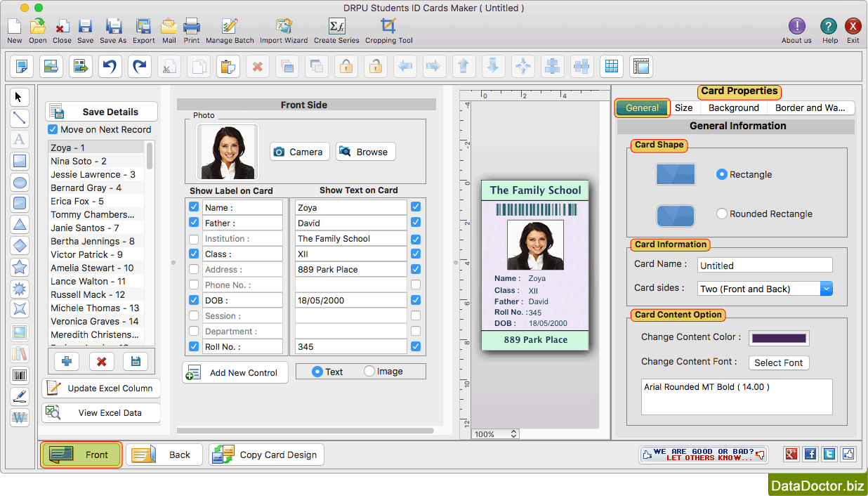
Task: Select the Text radio button
Action: point(317,372)
